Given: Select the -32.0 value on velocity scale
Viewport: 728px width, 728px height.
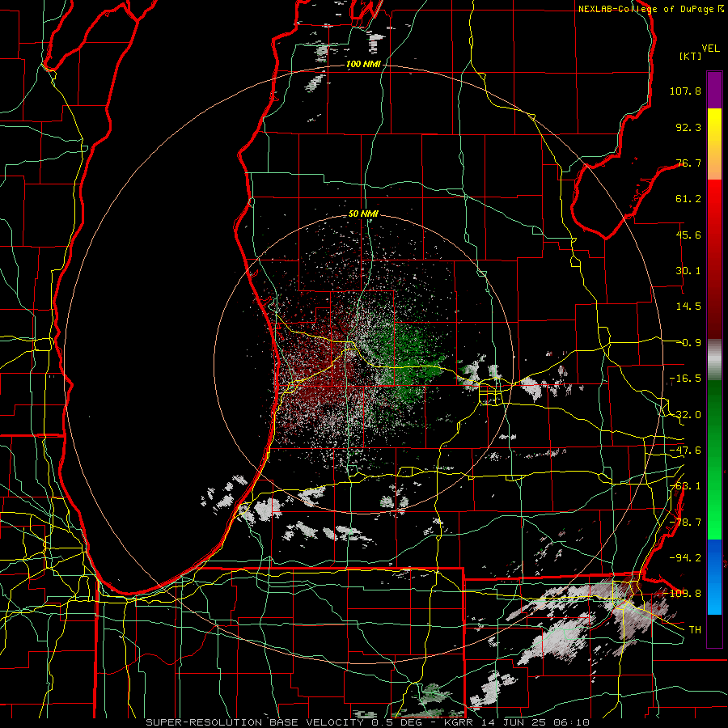Looking at the screenshot, I should 685,415.
